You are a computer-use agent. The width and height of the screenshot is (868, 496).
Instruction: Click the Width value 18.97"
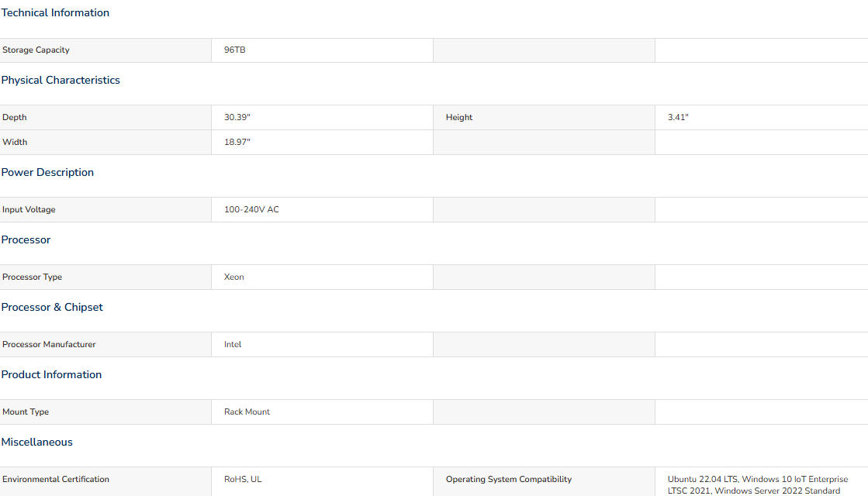[237, 142]
